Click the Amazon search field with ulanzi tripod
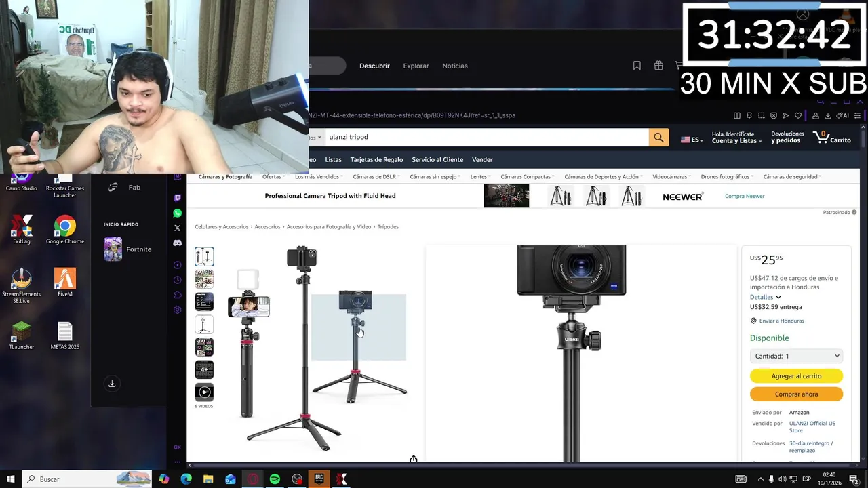Viewport: 868px width, 488px height. pos(487,137)
